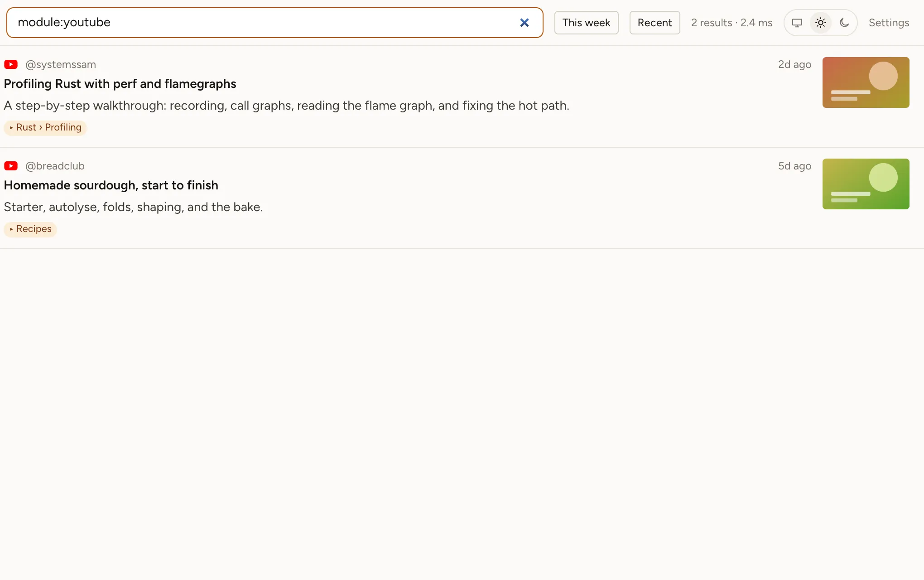
Task: Switch to light theme sun icon
Action: 821,23
